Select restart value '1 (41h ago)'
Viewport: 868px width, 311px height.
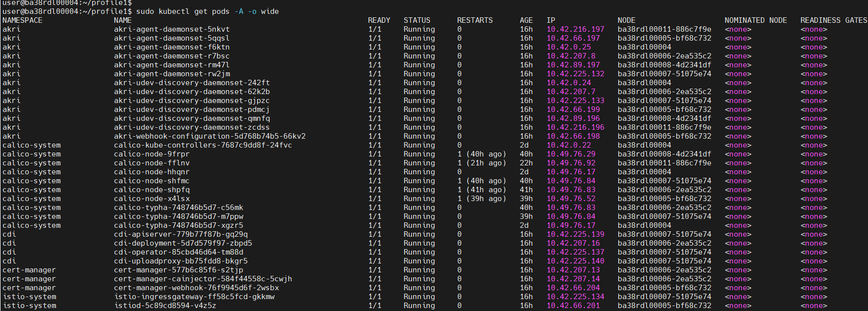coord(482,190)
